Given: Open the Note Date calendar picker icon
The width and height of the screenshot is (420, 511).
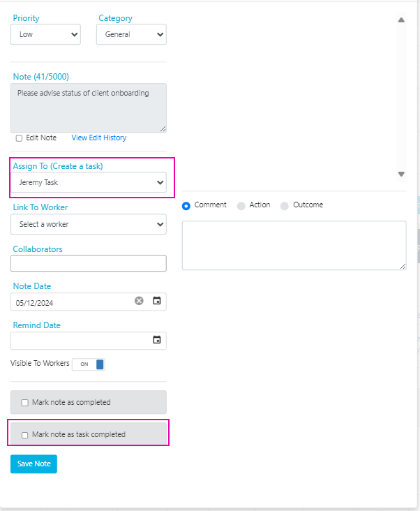Looking at the screenshot, I should click(x=157, y=301).
